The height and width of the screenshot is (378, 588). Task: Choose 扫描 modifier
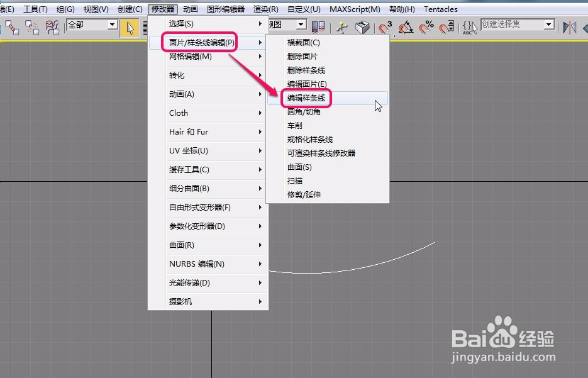[328, 181]
